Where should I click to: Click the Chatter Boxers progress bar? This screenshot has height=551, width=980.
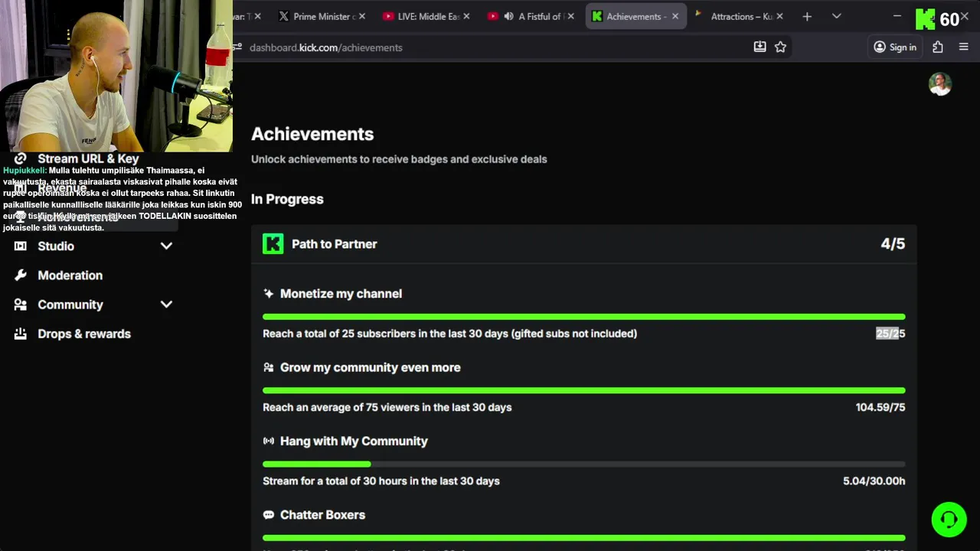coord(583,538)
